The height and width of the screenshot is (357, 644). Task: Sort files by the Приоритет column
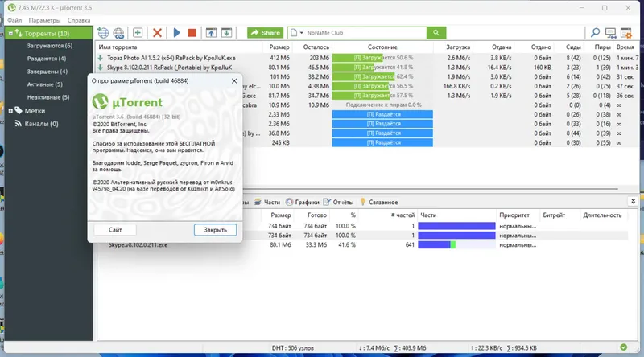click(514, 215)
